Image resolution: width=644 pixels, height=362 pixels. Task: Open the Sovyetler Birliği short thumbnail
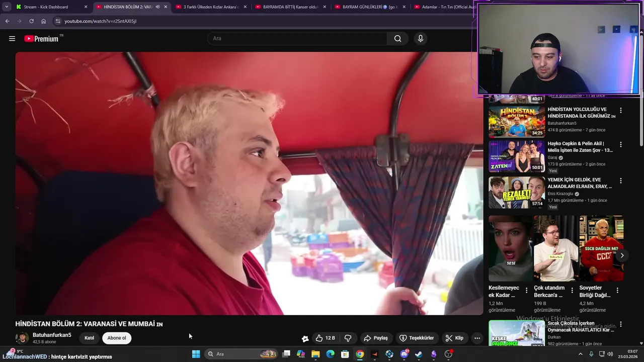601,248
